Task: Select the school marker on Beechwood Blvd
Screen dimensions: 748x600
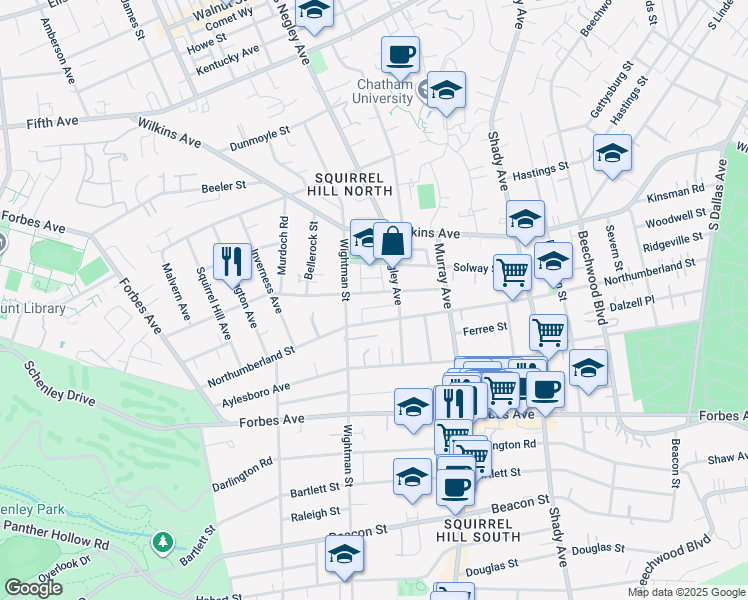Action: (589, 372)
